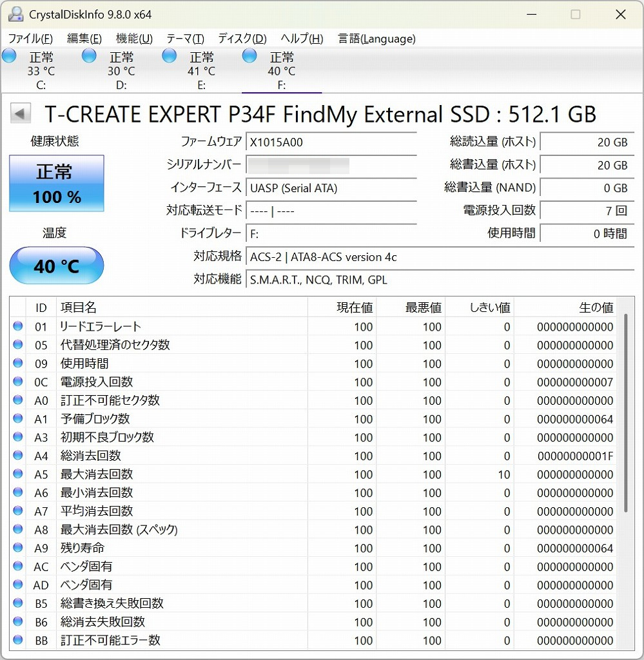Click the 総読込量 (ホスト) value 20 GB
The image size is (644, 660).
pyautogui.click(x=587, y=142)
